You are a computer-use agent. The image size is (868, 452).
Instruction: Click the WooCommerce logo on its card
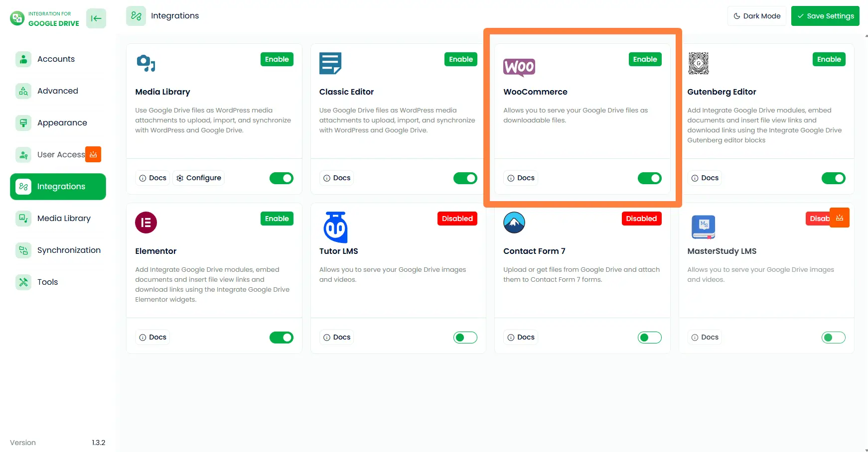[519, 67]
